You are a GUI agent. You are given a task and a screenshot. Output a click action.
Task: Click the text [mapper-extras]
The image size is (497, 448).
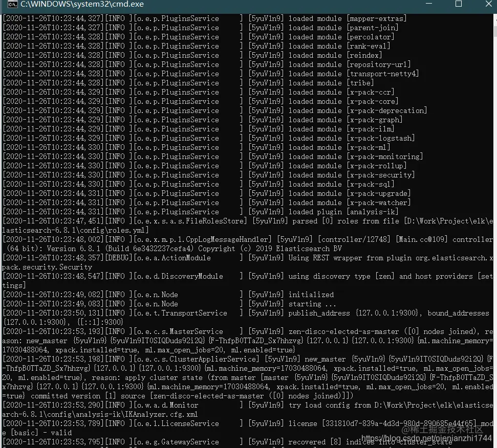tap(376, 19)
